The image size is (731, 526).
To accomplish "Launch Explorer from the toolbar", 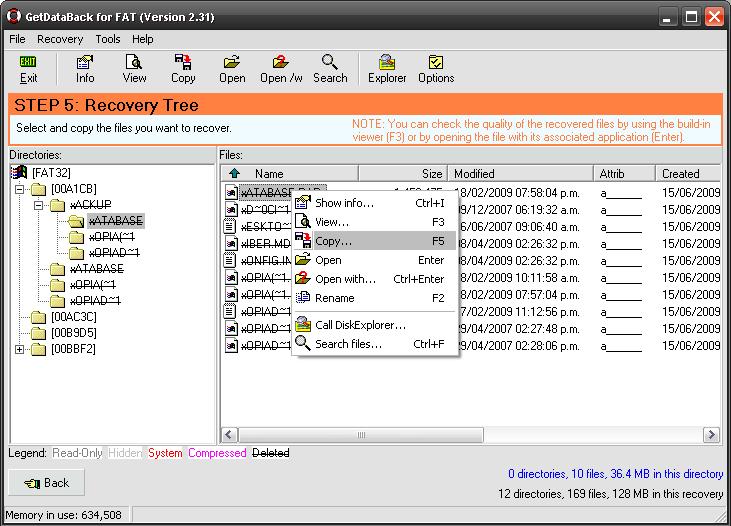I will click(x=387, y=69).
